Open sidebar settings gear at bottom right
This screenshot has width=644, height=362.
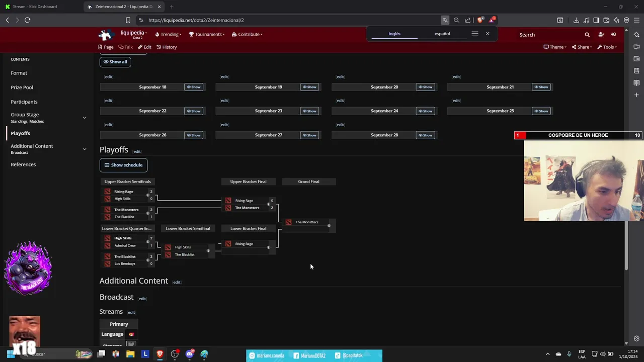(636, 338)
